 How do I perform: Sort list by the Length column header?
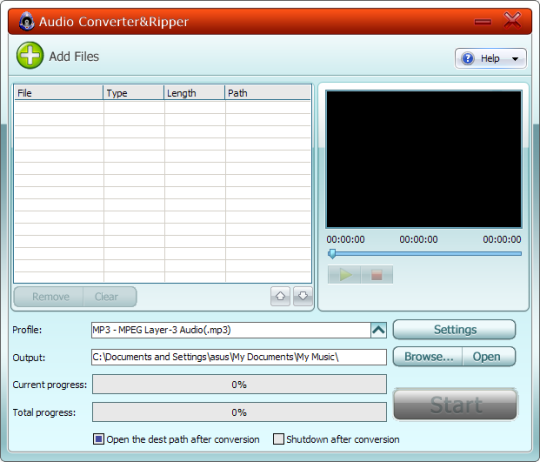coord(194,93)
